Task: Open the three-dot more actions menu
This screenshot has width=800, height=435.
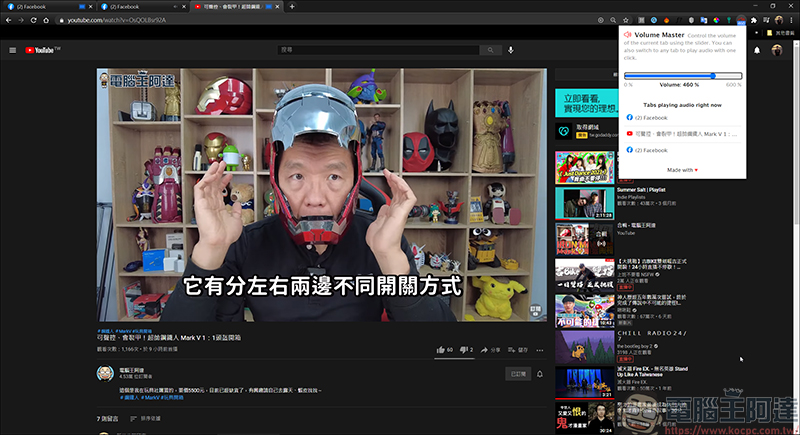Action: pyautogui.click(x=540, y=350)
